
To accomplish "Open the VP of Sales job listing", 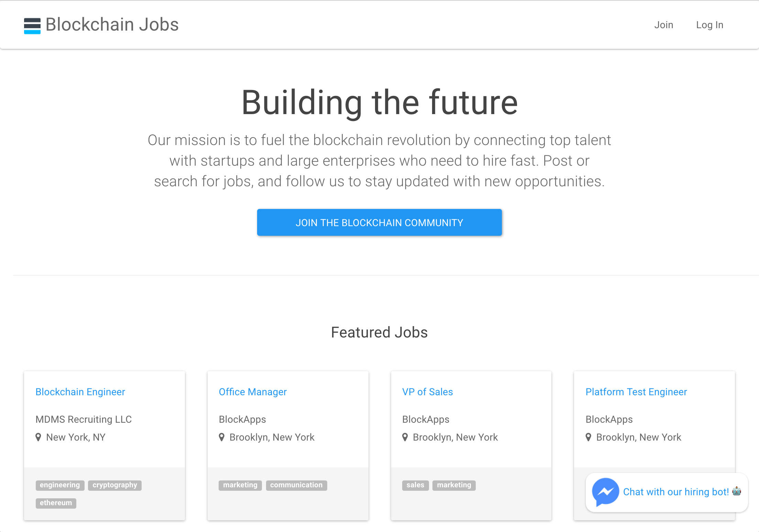I will click(x=427, y=391).
